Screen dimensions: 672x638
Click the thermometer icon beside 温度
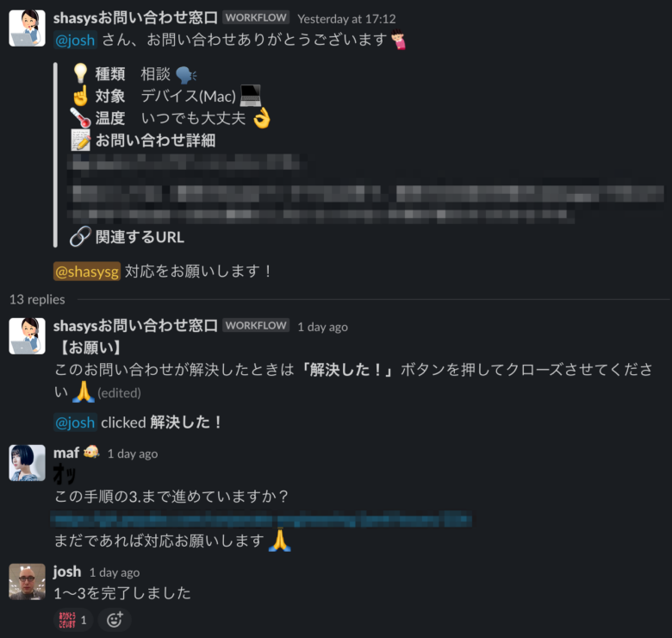coord(81,118)
